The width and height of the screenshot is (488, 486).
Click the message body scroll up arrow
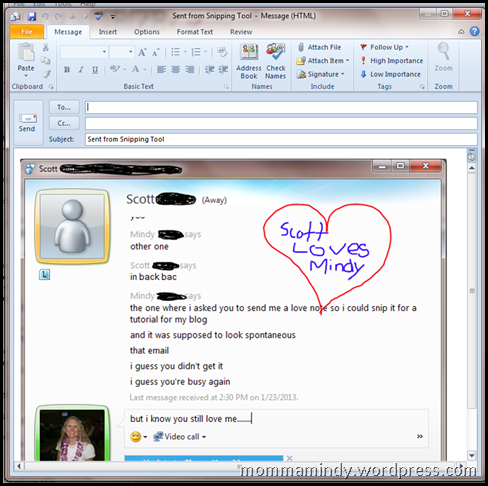[472, 168]
